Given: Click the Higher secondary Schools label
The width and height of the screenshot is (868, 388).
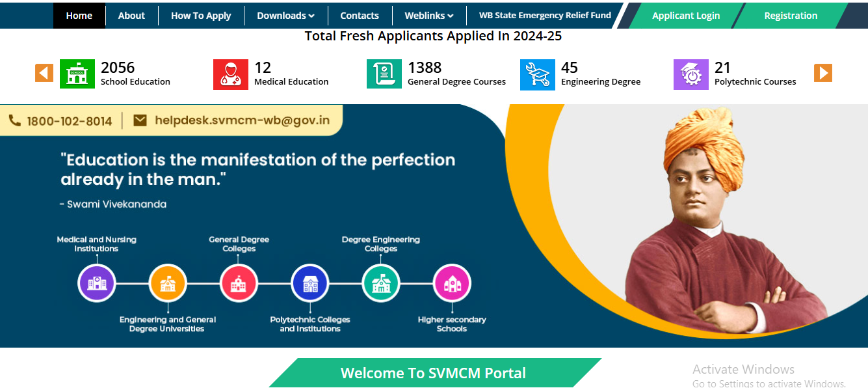Looking at the screenshot, I should point(452,324).
